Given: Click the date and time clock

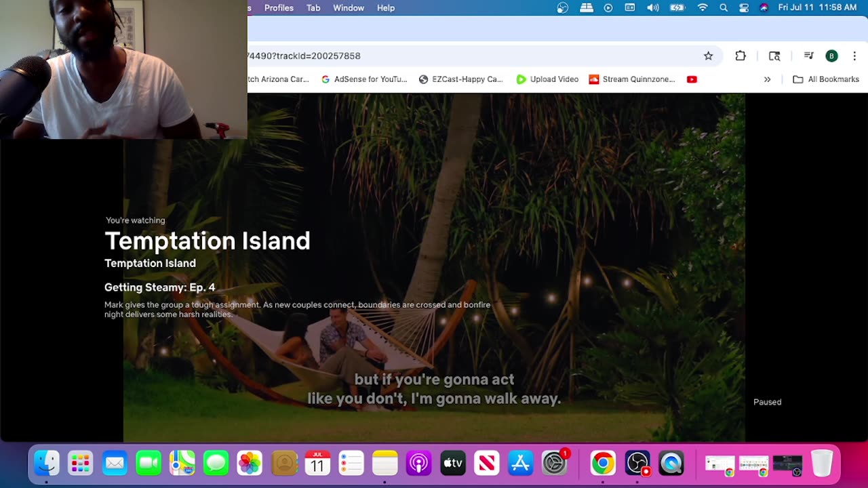Looking at the screenshot, I should (817, 8).
